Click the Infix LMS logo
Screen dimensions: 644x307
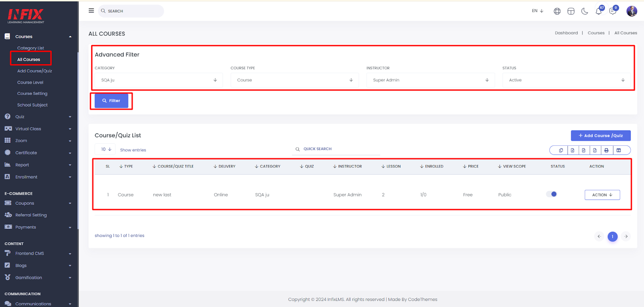(x=26, y=16)
